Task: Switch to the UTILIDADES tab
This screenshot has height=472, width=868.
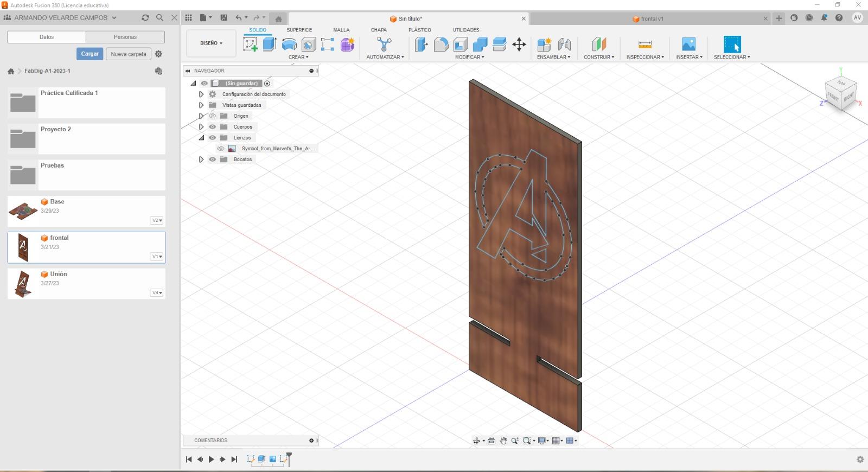Action: [x=466, y=30]
